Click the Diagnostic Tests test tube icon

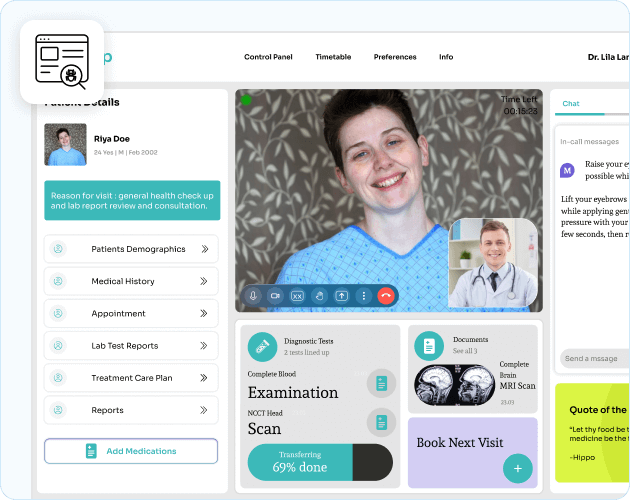(x=262, y=346)
